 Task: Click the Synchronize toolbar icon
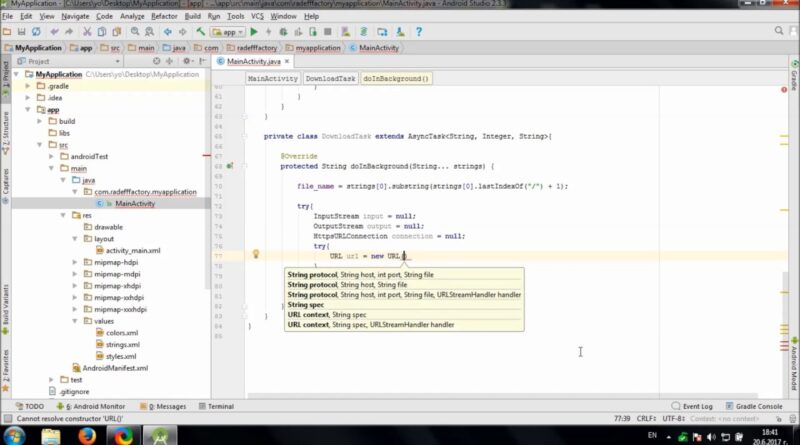36,32
